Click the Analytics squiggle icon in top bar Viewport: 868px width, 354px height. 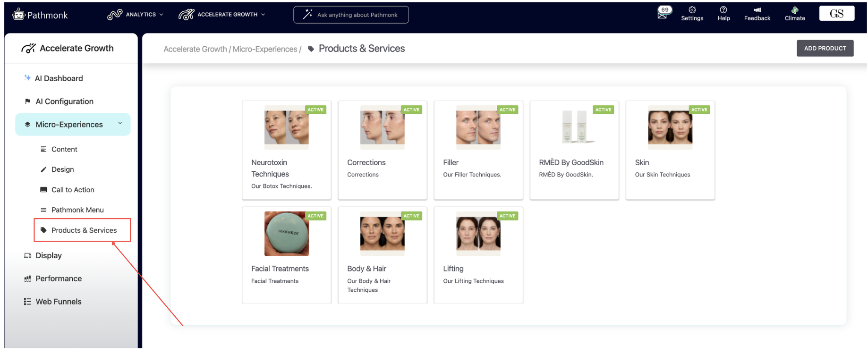click(x=115, y=15)
